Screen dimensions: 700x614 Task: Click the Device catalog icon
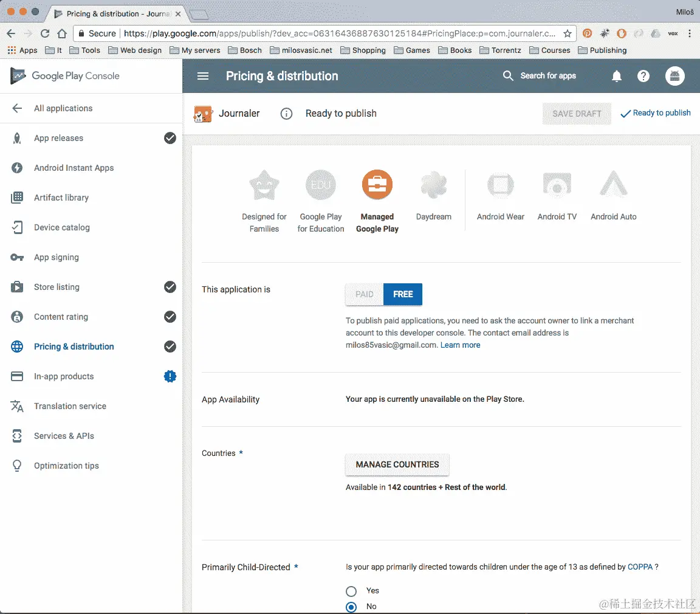[17, 227]
